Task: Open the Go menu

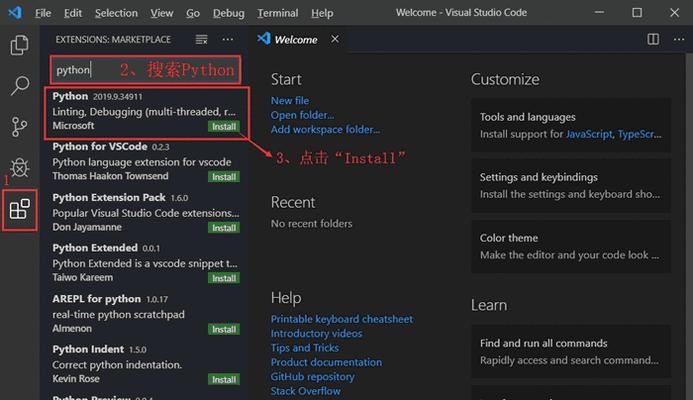Action: pyautogui.click(x=193, y=13)
